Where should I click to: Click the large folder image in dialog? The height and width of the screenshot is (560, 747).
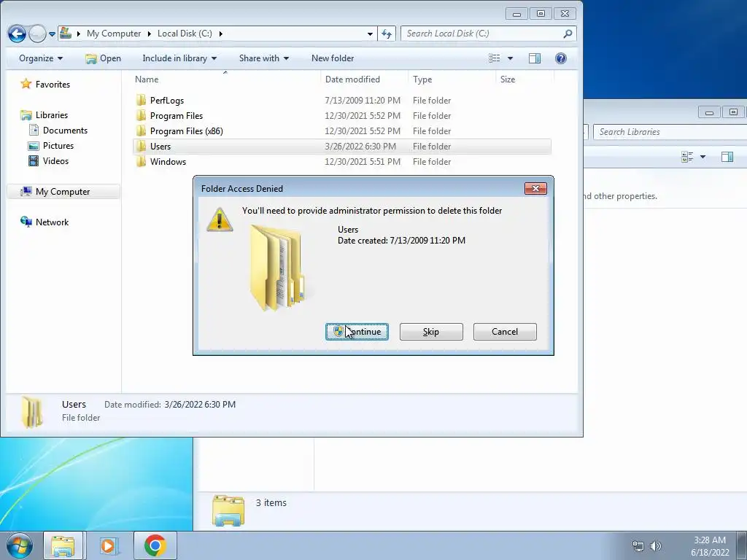tap(277, 267)
